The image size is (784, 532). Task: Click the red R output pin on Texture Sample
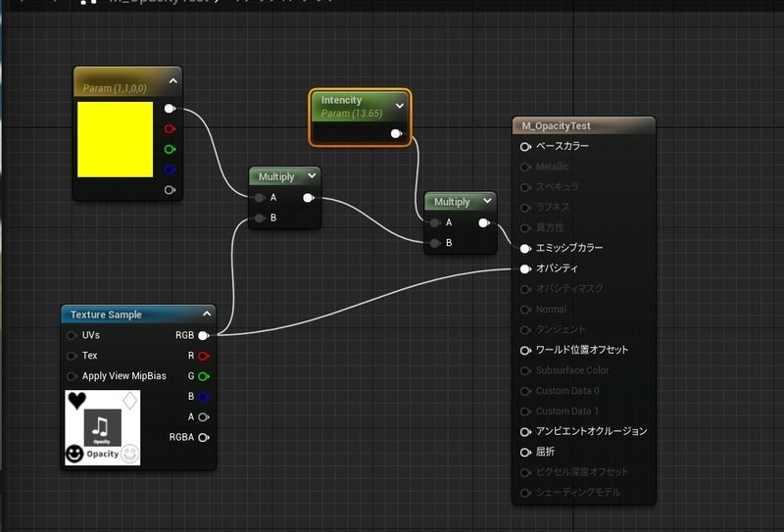pos(203,356)
